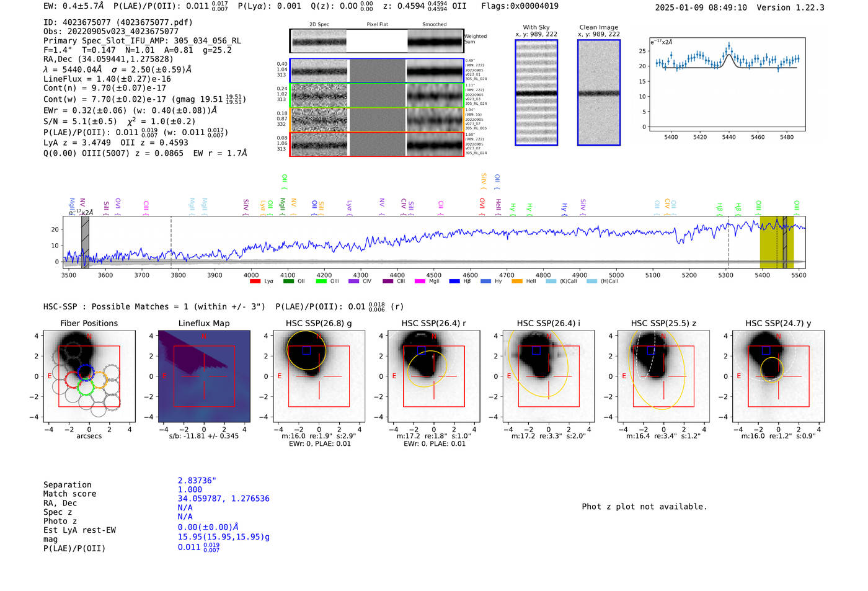Click the blue-bordered 2D spectrum fiber row

377,71
